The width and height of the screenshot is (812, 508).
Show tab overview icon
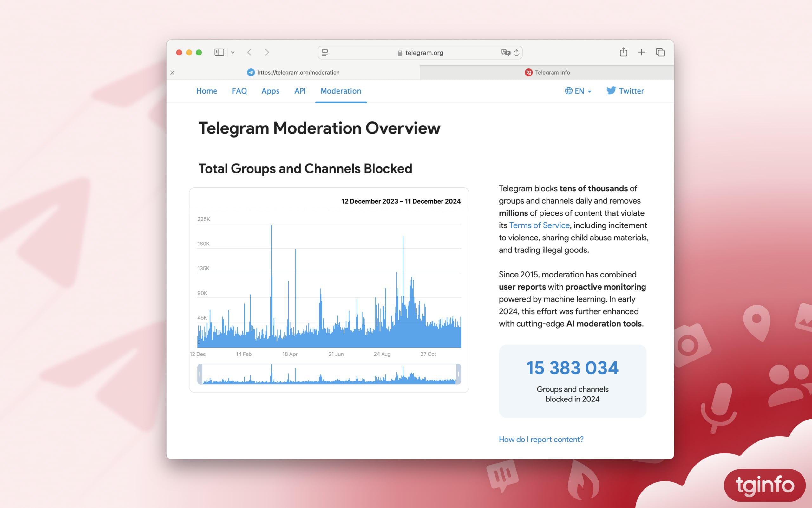pyautogui.click(x=660, y=52)
